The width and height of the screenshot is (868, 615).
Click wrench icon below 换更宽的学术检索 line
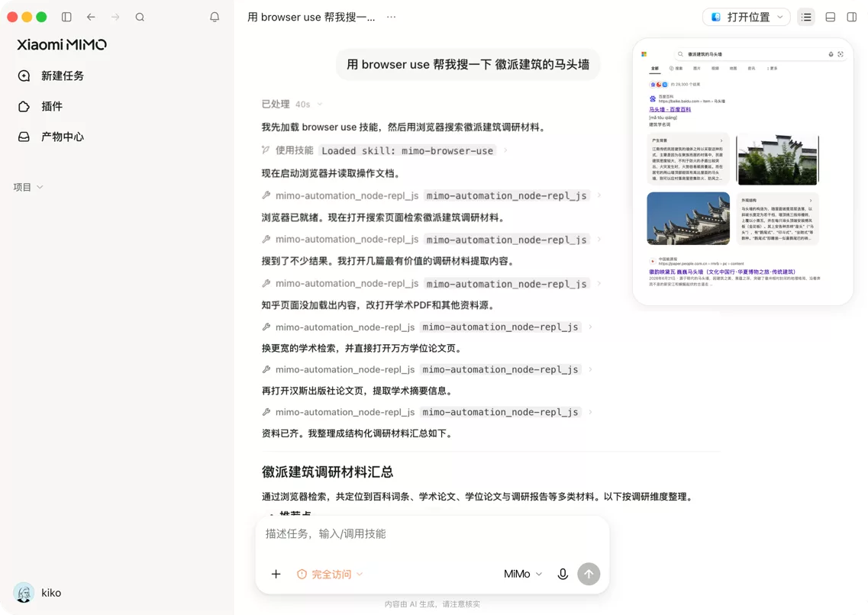[x=266, y=369]
